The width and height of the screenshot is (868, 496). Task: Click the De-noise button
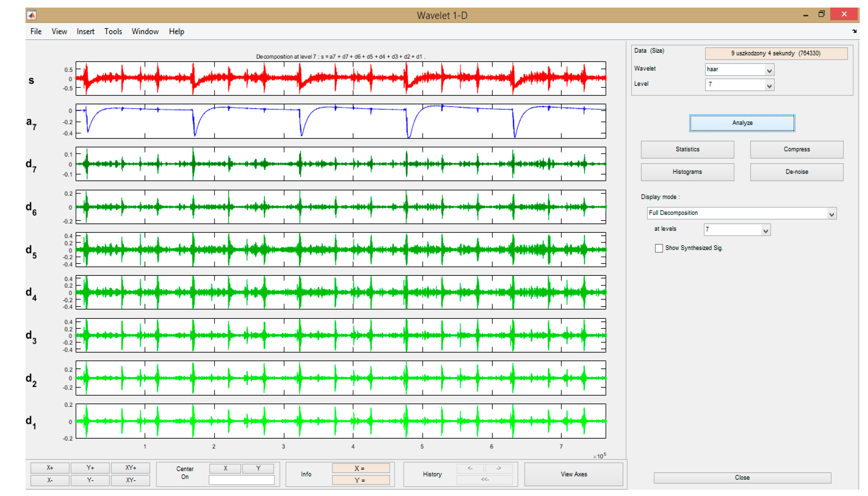(796, 172)
